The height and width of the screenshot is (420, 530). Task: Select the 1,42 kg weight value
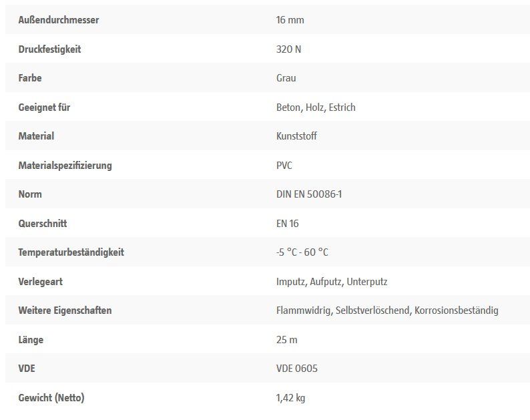(290, 398)
